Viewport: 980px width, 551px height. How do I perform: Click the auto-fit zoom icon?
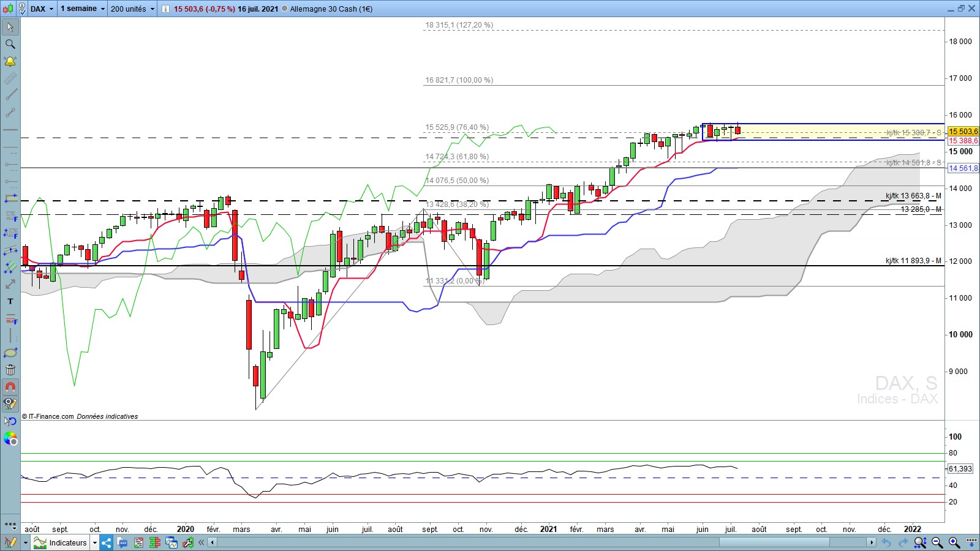[920, 542]
